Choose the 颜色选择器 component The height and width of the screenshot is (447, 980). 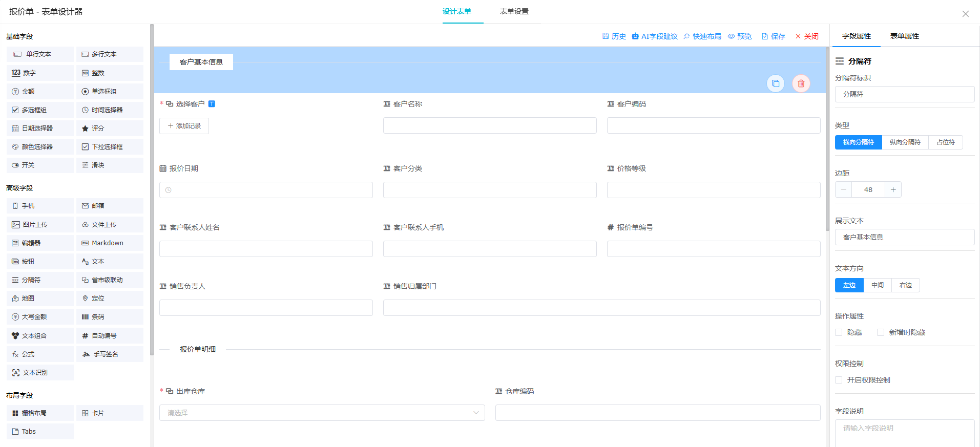click(40, 147)
